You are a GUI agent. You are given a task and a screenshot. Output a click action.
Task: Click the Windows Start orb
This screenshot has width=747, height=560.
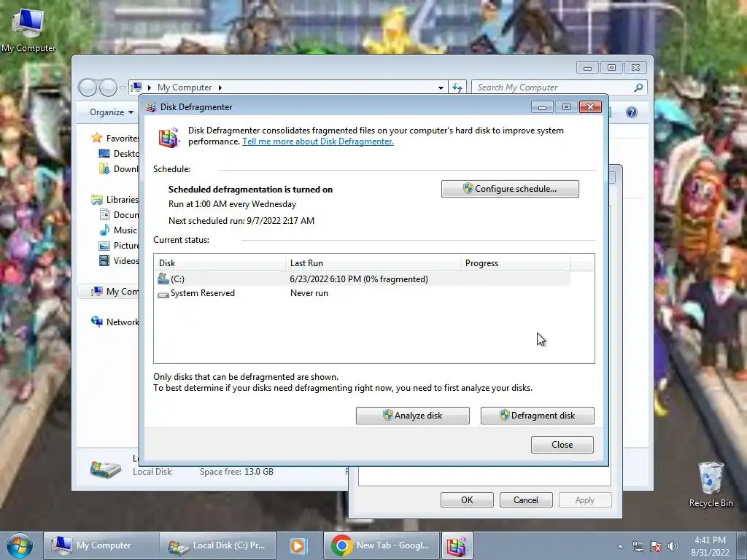(20, 545)
